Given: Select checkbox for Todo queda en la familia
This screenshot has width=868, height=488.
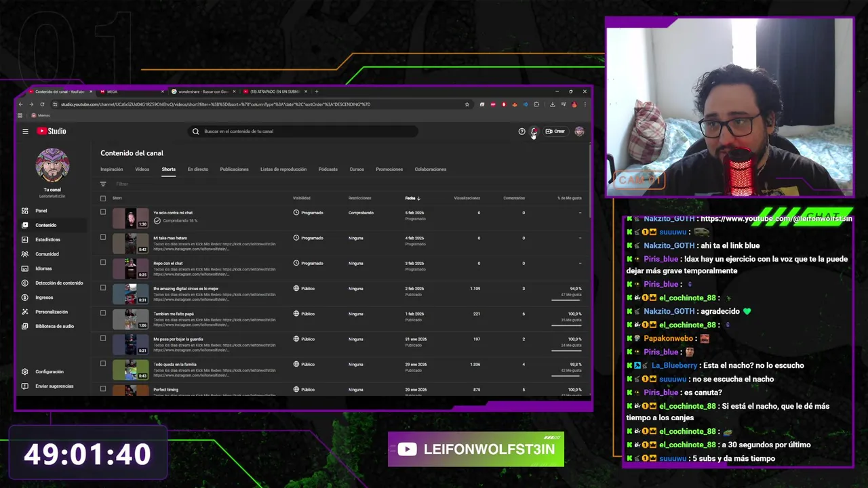Looking at the screenshot, I should 103,363.
